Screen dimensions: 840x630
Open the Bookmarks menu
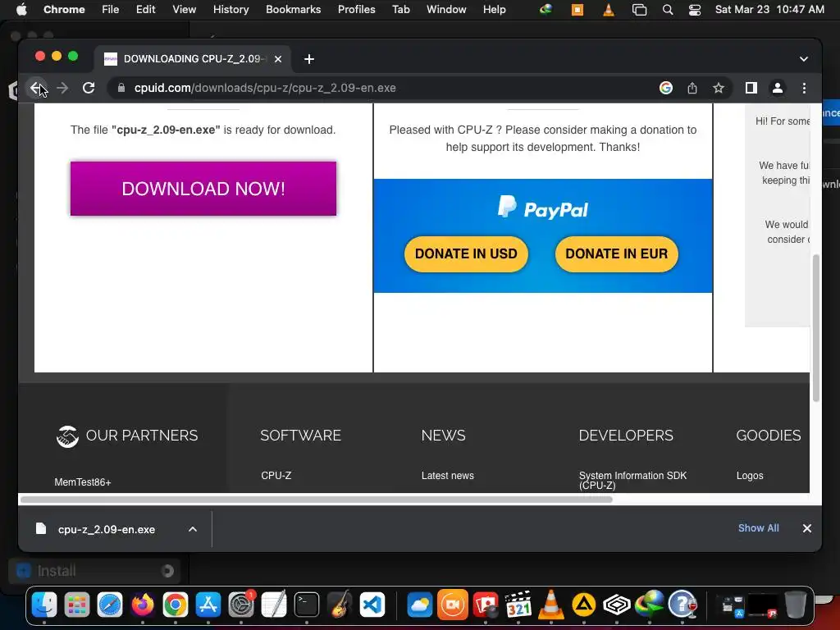pos(294,10)
